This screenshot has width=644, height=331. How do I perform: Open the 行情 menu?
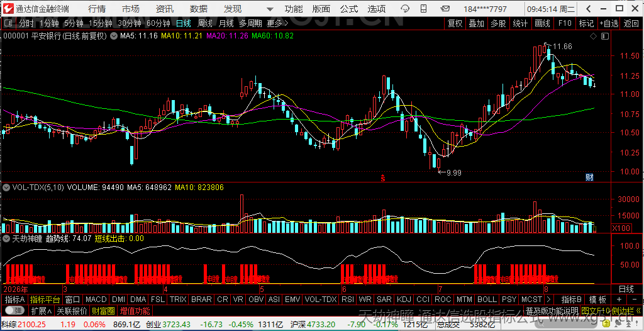[96, 9]
